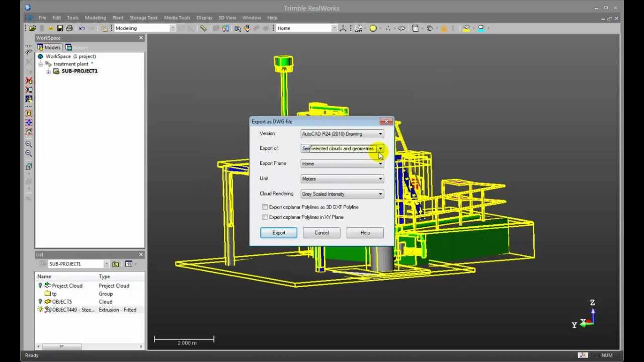This screenshot has width=644, height=362.
Task: Open the Version dropdown in export dialog
Action: (x=342, y=134)
